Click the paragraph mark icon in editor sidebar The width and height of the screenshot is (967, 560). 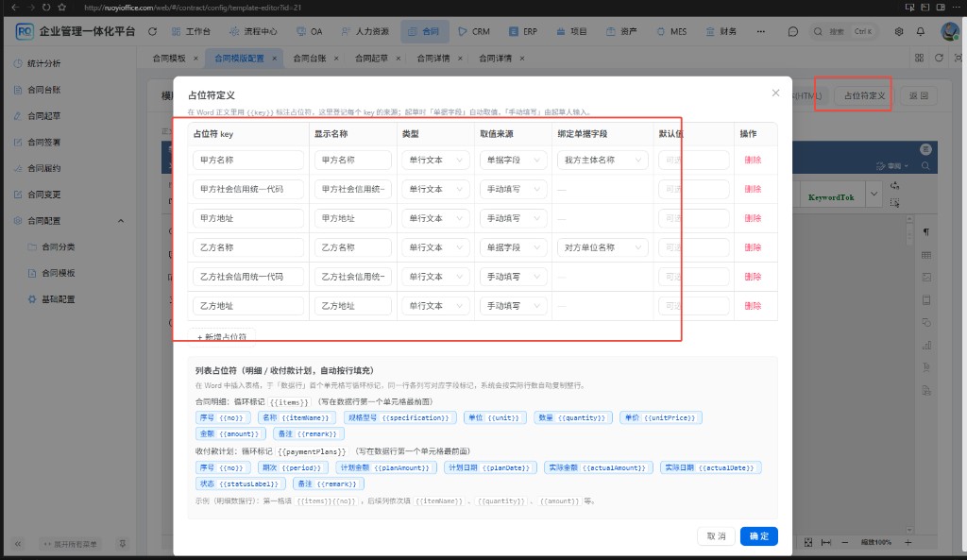pyautogui.click(x=926, y=232)
